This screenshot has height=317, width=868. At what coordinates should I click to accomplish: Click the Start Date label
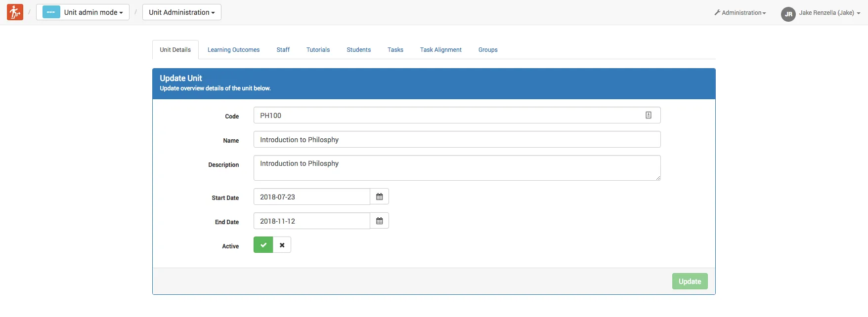tap(225, 198)
